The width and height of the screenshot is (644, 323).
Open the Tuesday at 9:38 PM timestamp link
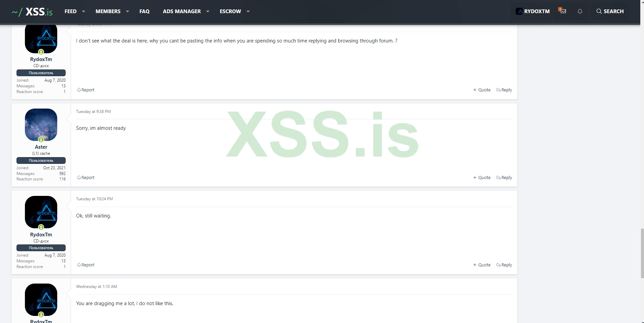click(x=93, y=112)
